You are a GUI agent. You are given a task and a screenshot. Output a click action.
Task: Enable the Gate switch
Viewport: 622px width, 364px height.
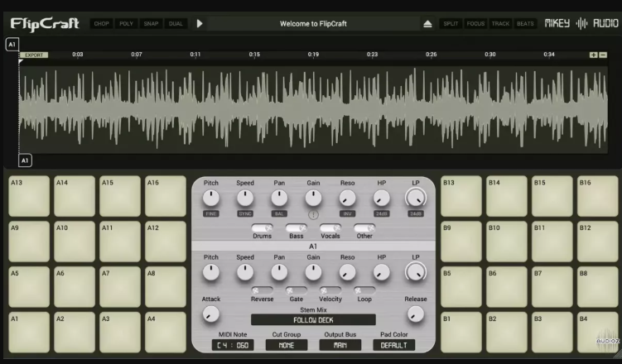pos(297,290)
